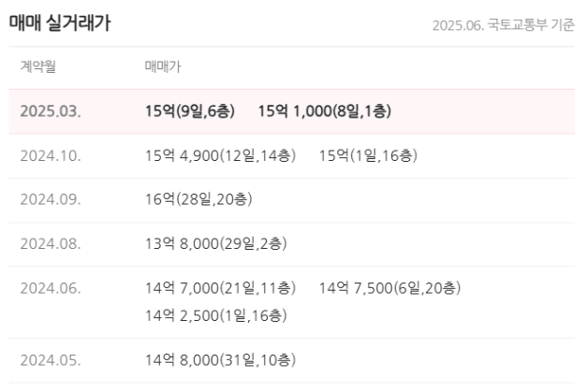Click the 2025.06. 국토교통부 기준 note
This screenshot has width=587, height=392.
coord(504,25)
